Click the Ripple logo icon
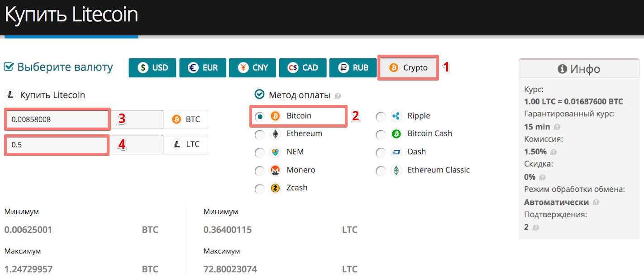Screen dimensions: 644x280 coord(396,116)
